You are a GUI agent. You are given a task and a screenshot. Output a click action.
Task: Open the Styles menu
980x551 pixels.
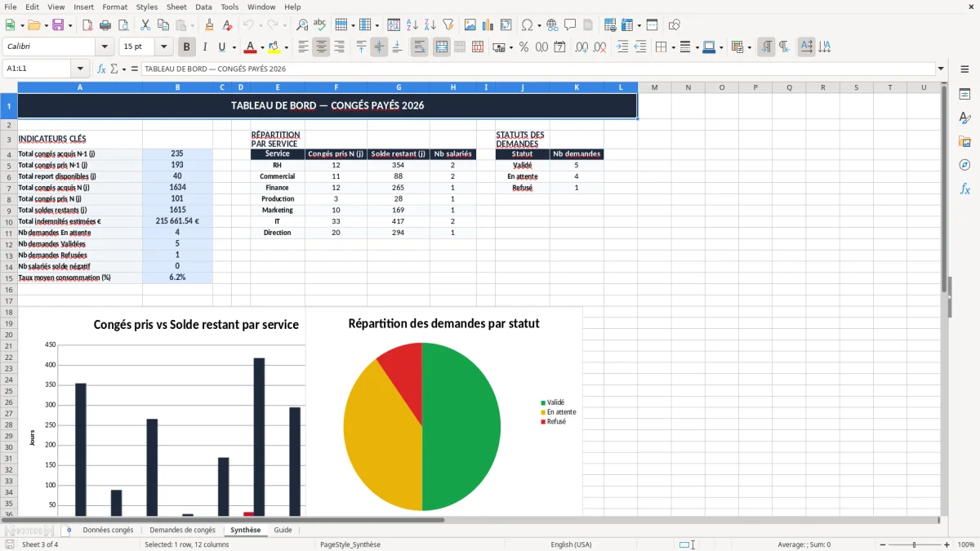pyautogui.click(x=147, y=7)
